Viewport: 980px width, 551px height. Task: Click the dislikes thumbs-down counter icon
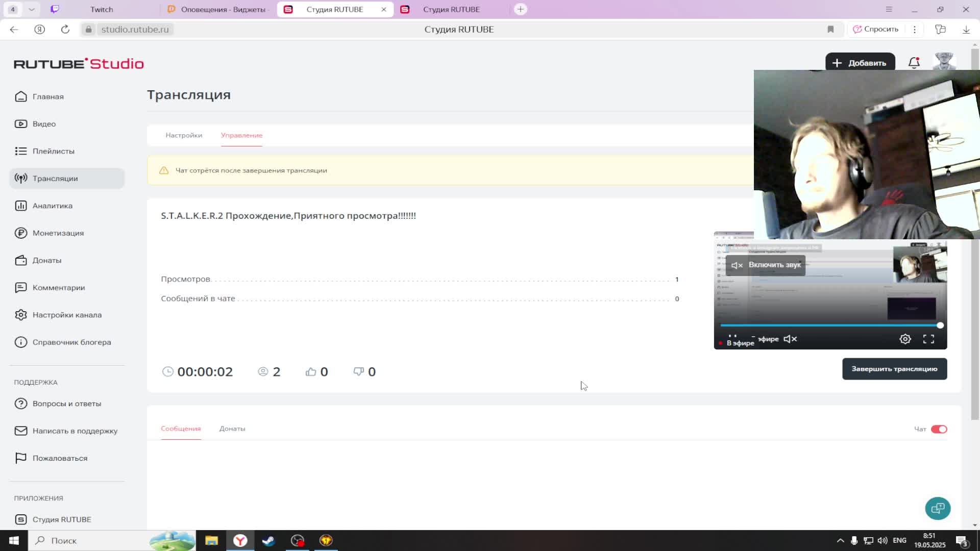pos(359,372)
